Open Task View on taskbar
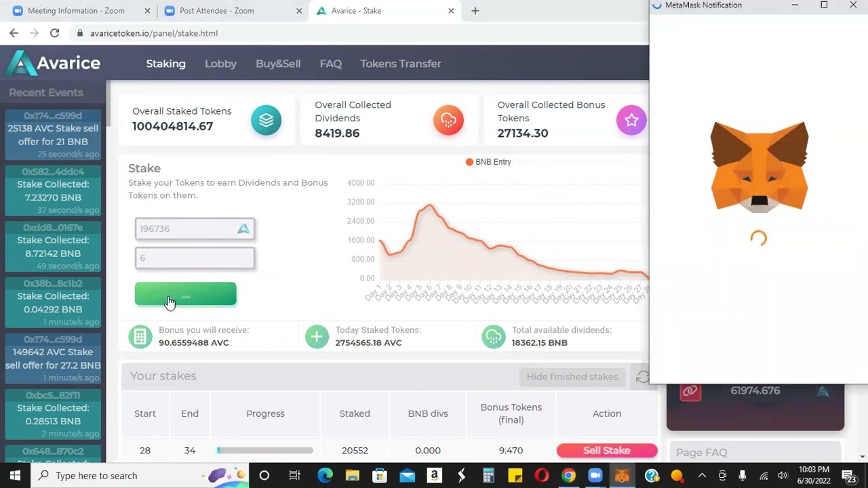The image size is (868, 488). point(294,475)
